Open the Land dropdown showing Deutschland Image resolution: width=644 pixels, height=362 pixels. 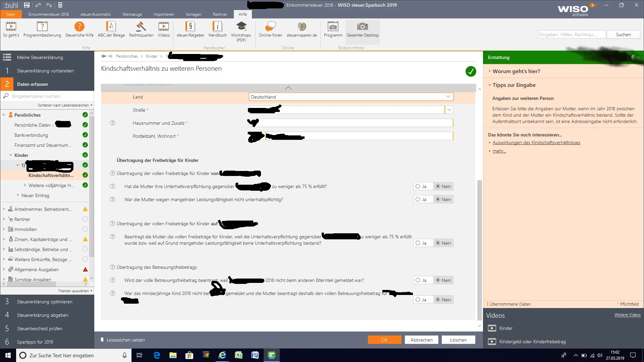[448, 97]
